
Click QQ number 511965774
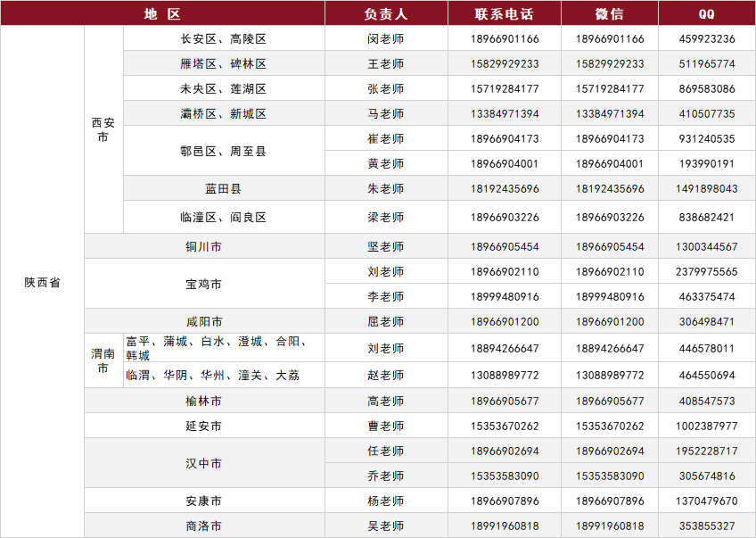[706, 64]
